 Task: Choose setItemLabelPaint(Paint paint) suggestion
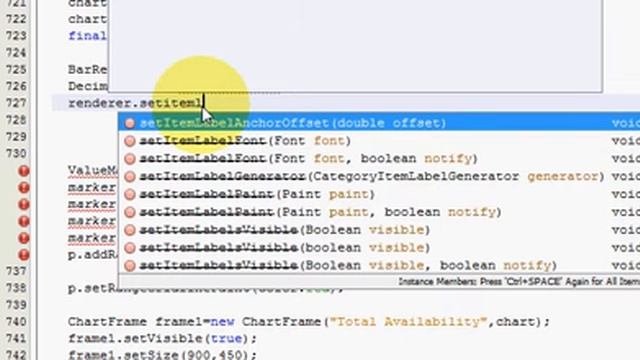point(380,194)
